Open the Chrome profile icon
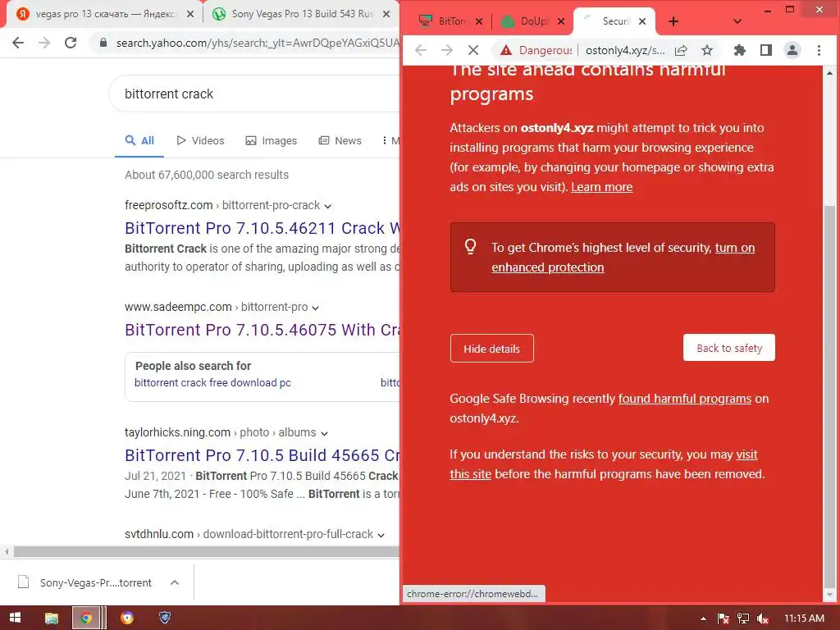Screen dimensions: 840x630 pos(792,50)
